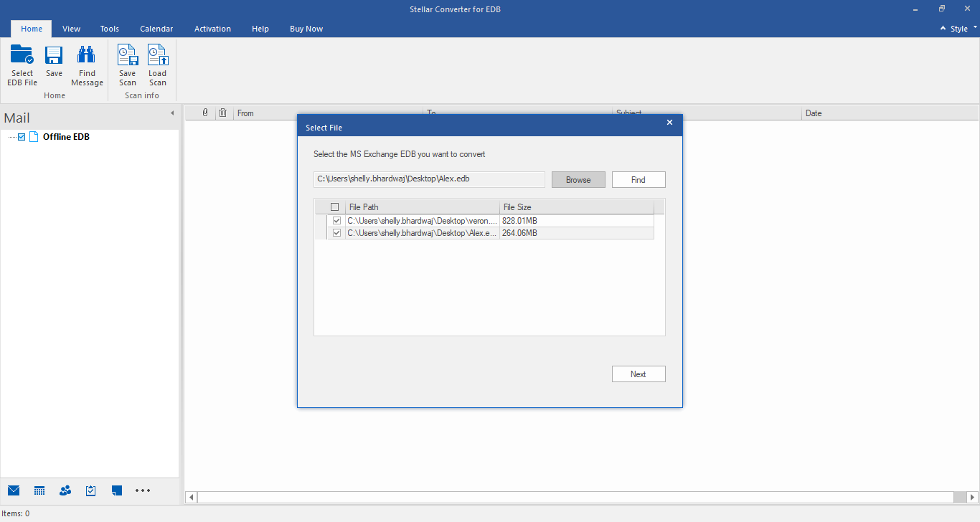Viewport: 980px width, 522px height.
Task: Open the Contacts people icon
Action: 65,490
